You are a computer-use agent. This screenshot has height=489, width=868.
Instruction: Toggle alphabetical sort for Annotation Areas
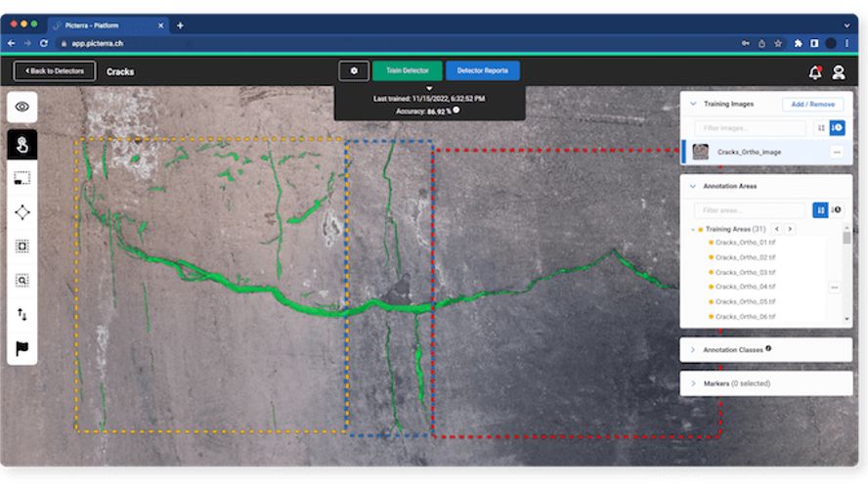point(820,210)
